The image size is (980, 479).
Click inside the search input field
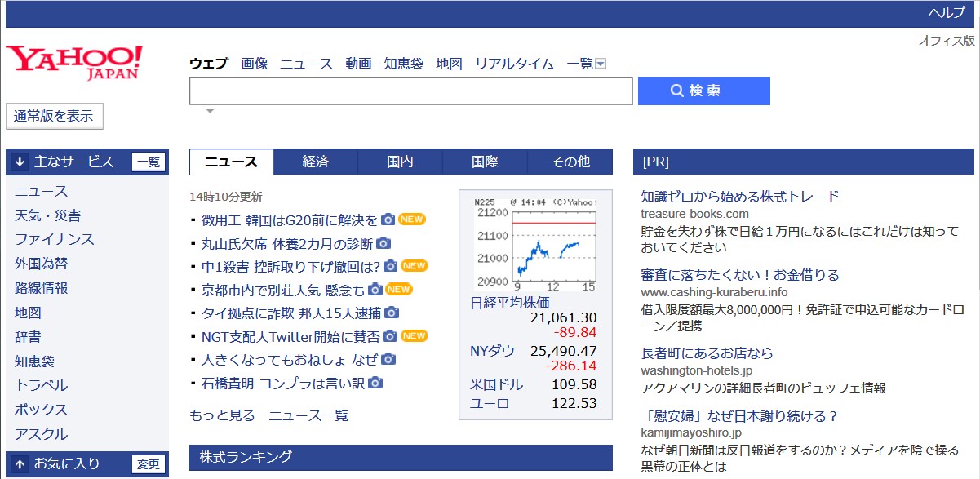pos(408,90)
